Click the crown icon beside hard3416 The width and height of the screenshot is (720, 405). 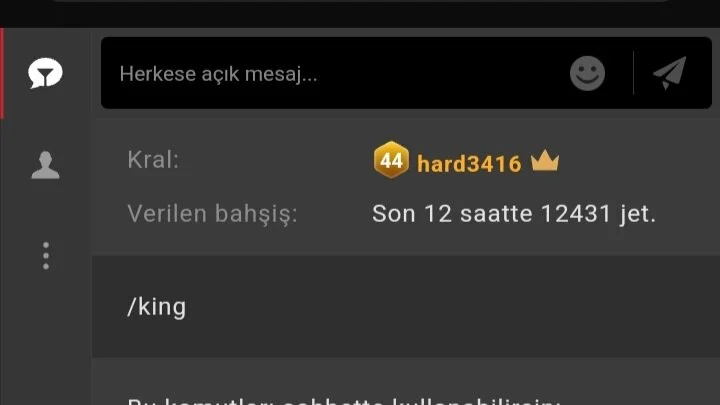coord(545,161)
